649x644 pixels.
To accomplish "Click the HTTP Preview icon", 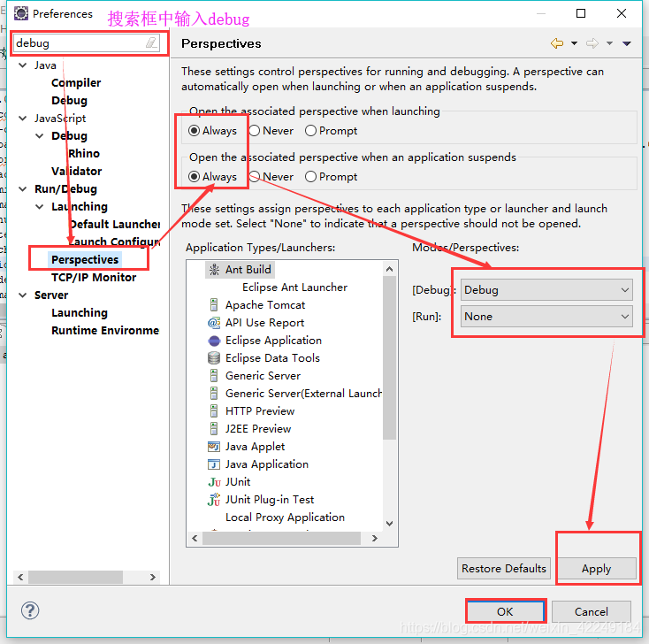I will point(214,410).
